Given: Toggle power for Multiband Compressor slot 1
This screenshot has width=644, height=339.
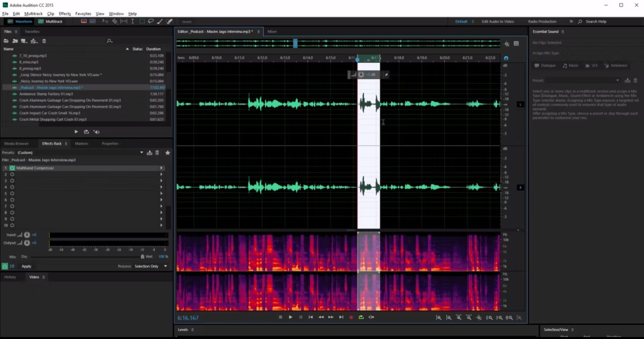Looking at the screenshot, I should tap(12, 168).
